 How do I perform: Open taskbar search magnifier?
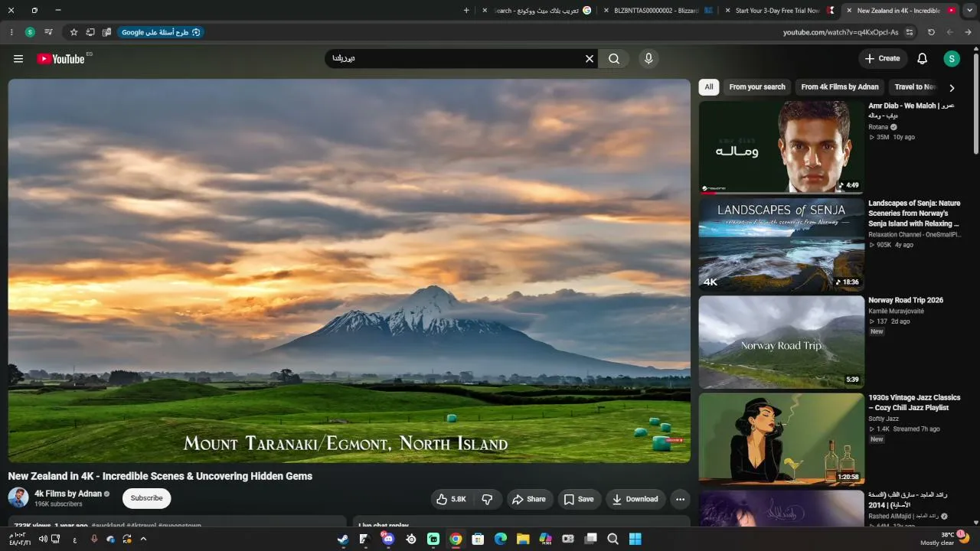coord(612,539)
